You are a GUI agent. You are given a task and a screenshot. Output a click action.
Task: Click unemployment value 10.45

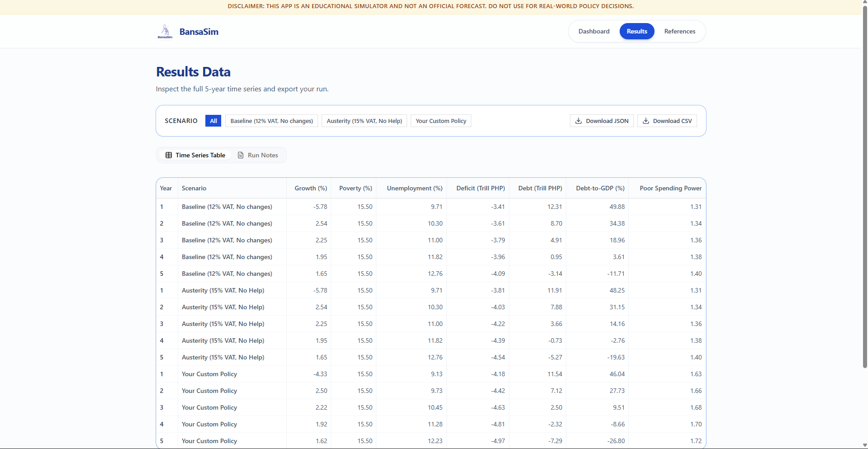[x=435, y=407]
